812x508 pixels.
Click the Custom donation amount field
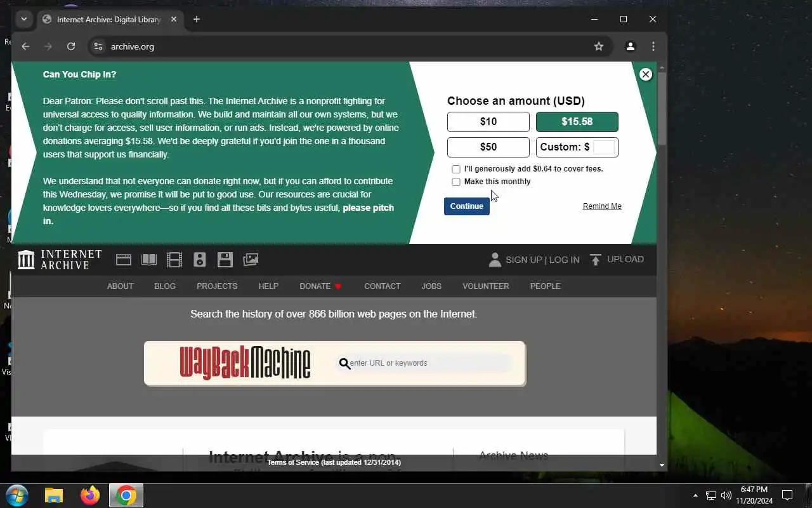pos(604,147)
